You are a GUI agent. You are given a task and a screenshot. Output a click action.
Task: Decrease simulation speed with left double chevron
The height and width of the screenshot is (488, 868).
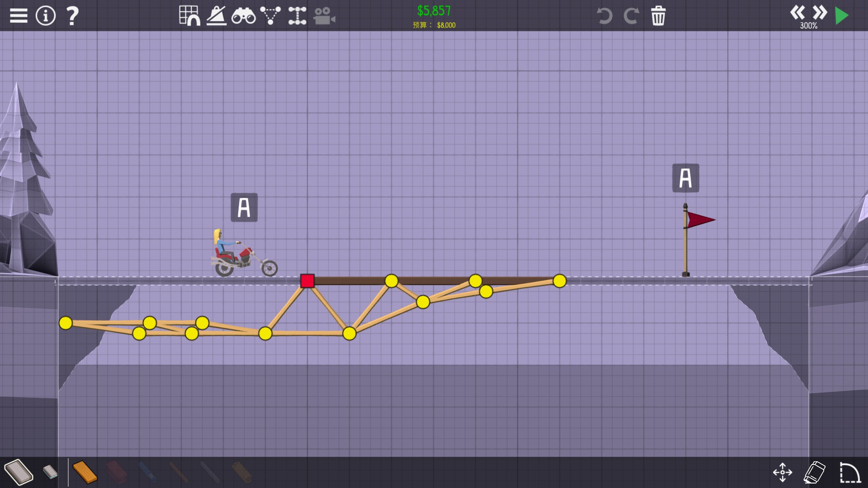pyautogui.click(x=797, y=12)
